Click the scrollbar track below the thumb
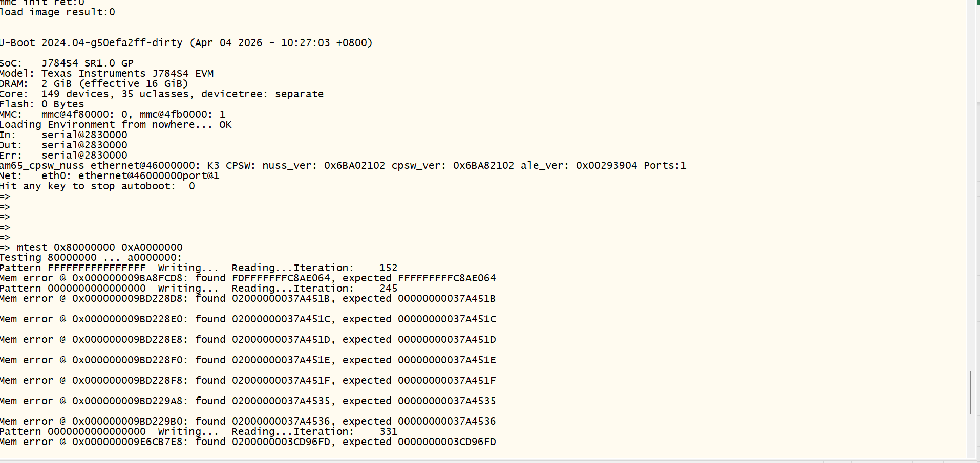The width and height of the screenshot is (980, 463). click(971, 436)
